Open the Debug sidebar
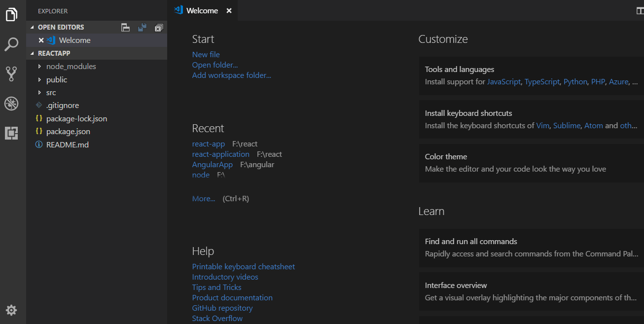This screenshot has height=324, width=644. 11,104
